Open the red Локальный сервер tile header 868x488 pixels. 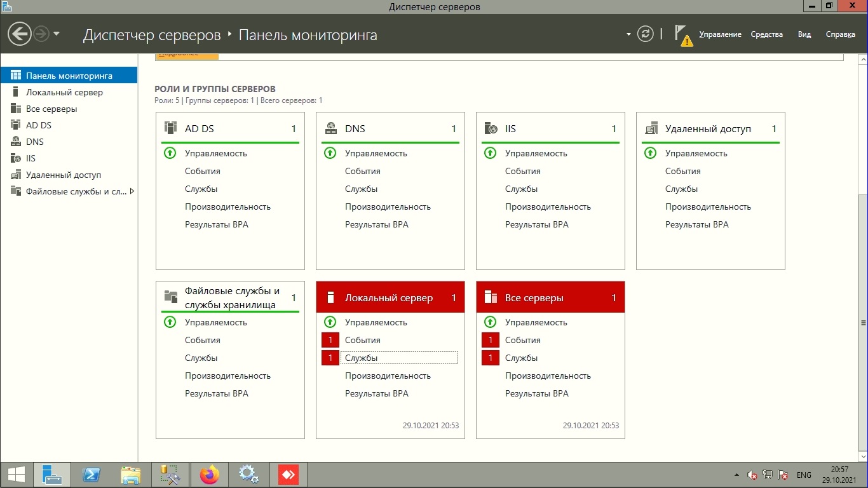[x=390, y=297]
